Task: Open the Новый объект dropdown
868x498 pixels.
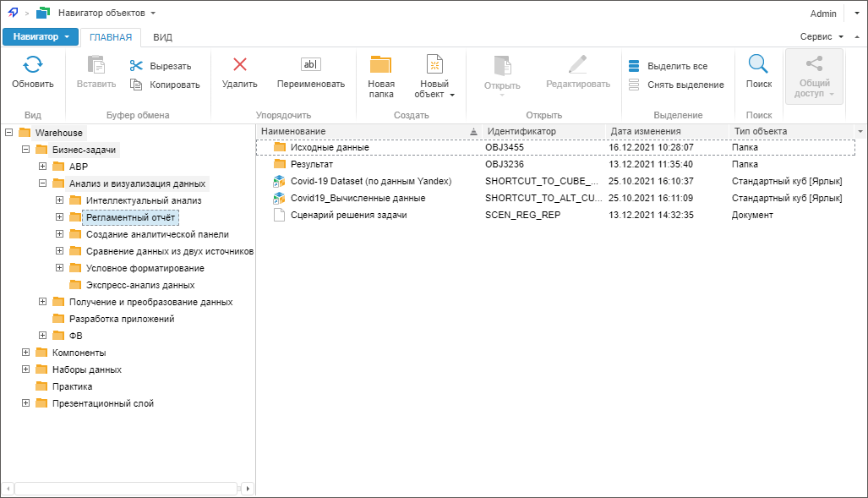Action: [x=434, y=89]
